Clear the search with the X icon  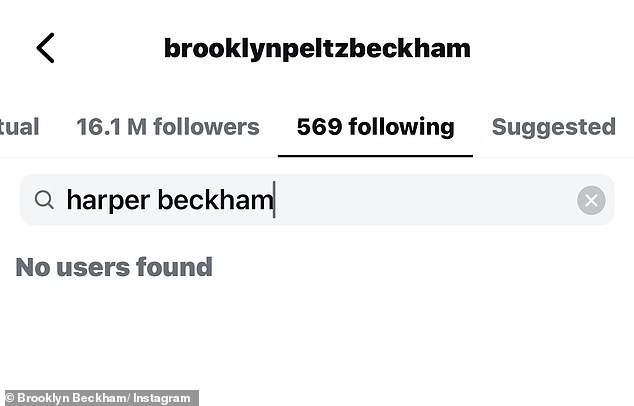coord(591,200)
